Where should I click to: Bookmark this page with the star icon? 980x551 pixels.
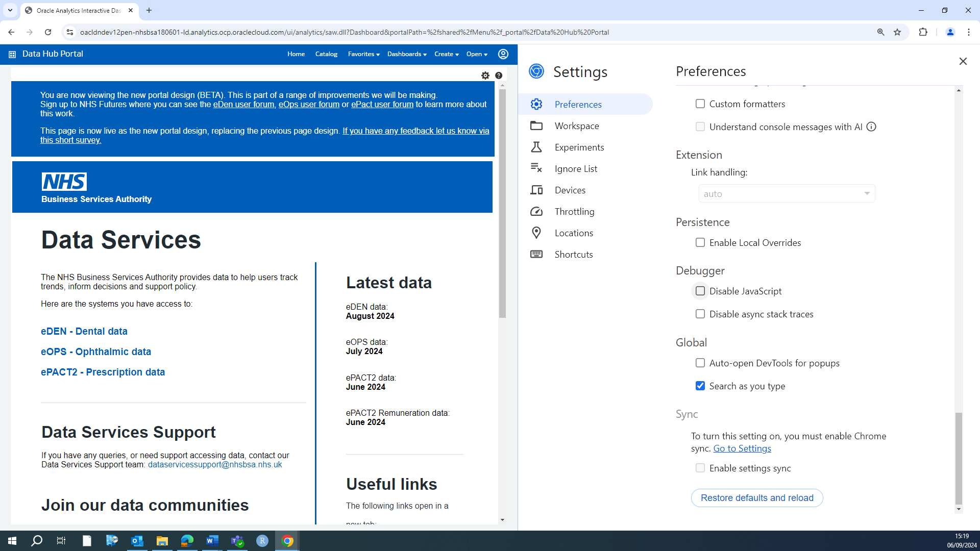897,32
